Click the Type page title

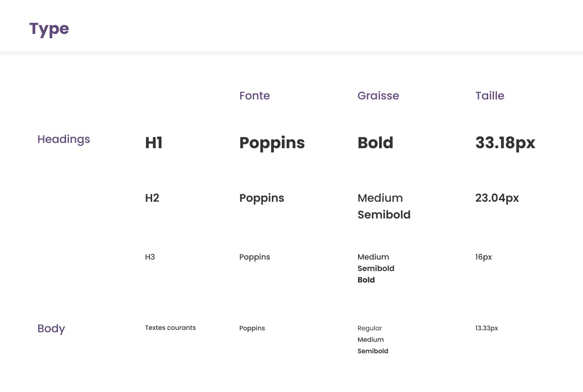click(49, 29)
